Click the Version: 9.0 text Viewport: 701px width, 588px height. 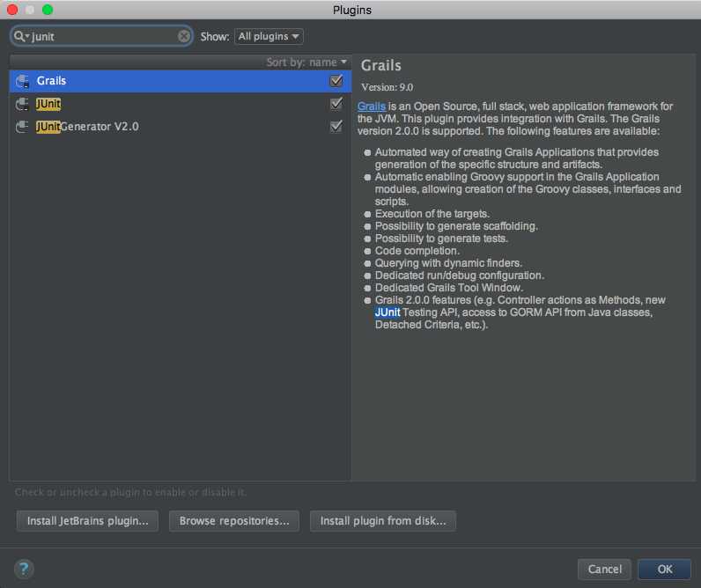(x=387, y=87)
